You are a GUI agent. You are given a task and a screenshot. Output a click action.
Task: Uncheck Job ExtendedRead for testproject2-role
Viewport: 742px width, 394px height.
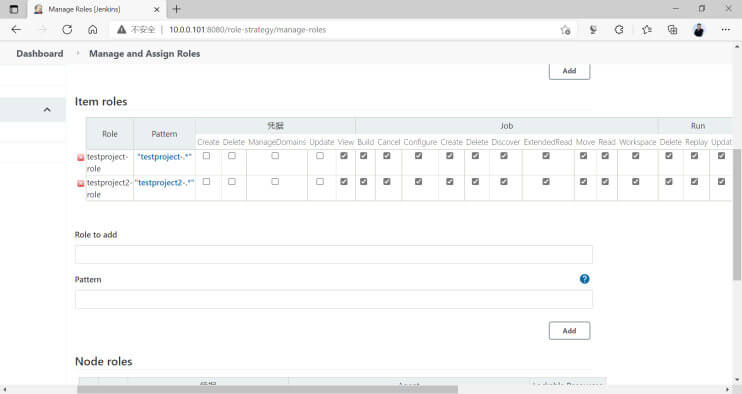coord(546,182)
